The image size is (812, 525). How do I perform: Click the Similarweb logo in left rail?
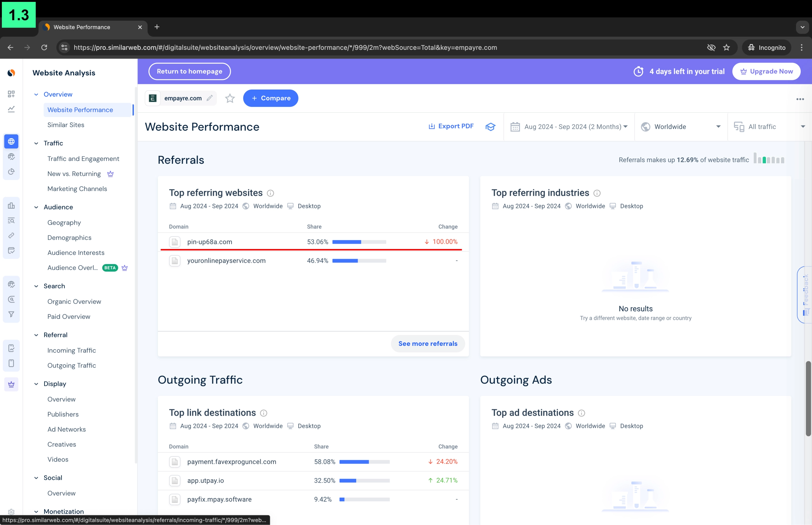[11, 73]
